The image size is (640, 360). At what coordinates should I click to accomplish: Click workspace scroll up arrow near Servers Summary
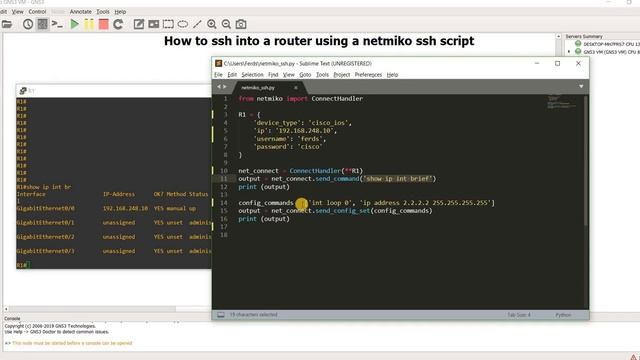(558, 36)
